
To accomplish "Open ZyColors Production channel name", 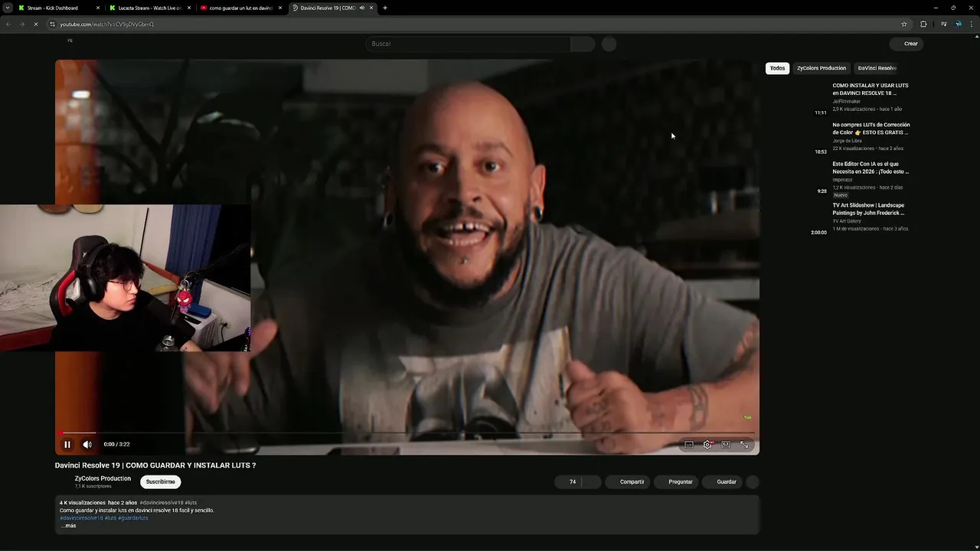I will pos(103,478).
